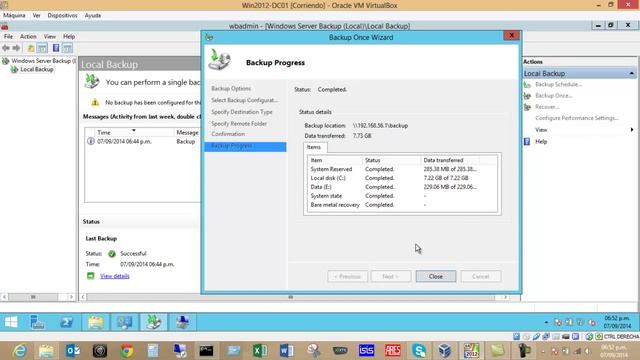Open the Ayuda menu in VirtualBox
This screenshot has height=360, width=640.
coord(93,16)
